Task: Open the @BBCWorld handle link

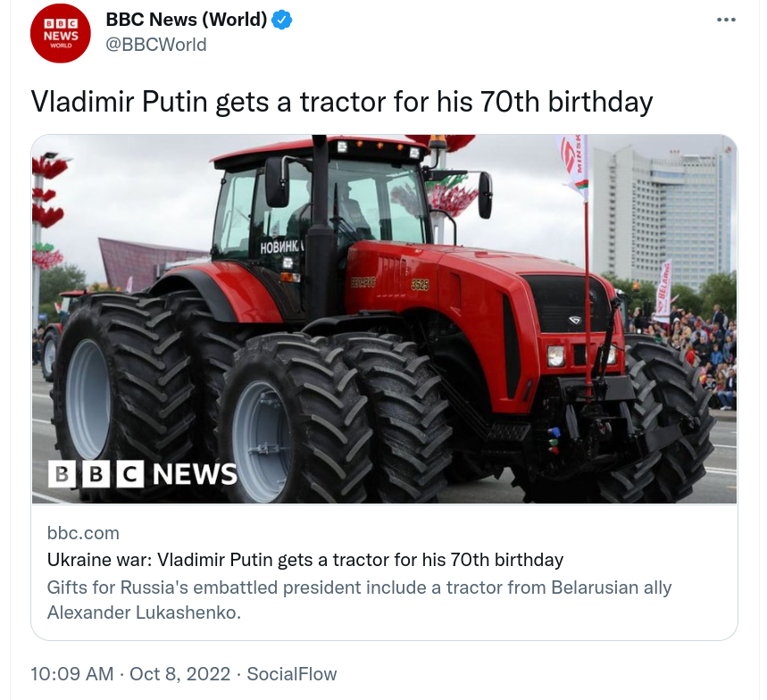Action: tap(156, 45)
